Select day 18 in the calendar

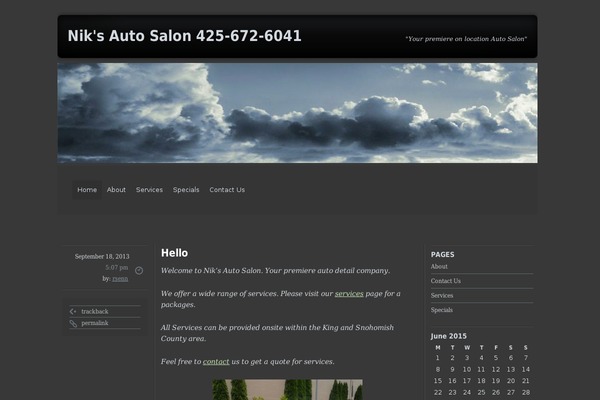(x=481, y=381)
